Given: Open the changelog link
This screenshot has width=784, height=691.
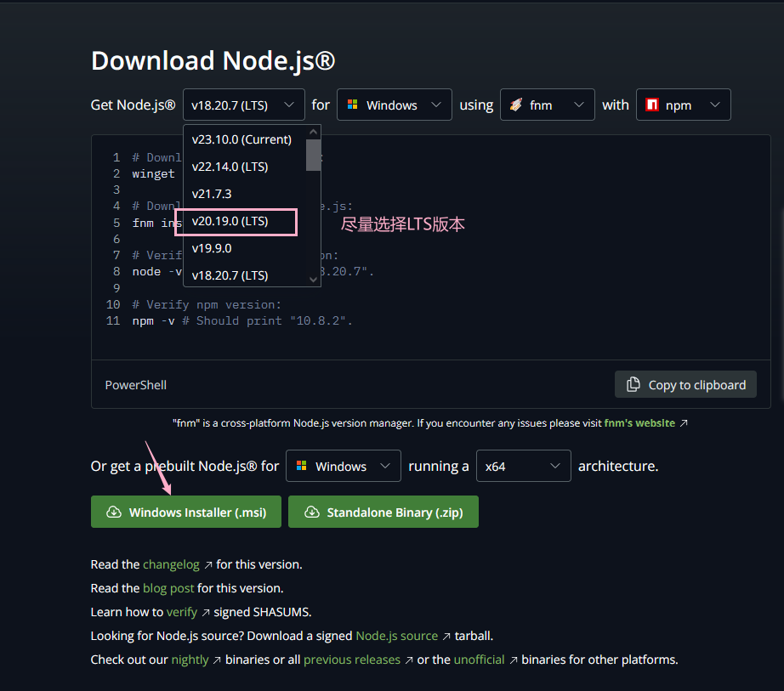Looking at the screenshot, I should [171, 564].
